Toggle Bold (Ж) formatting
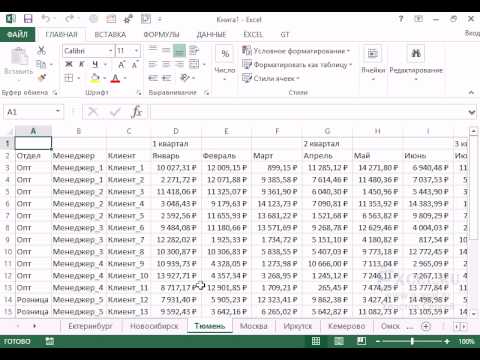Screen dimensions: 480x360 69,64
